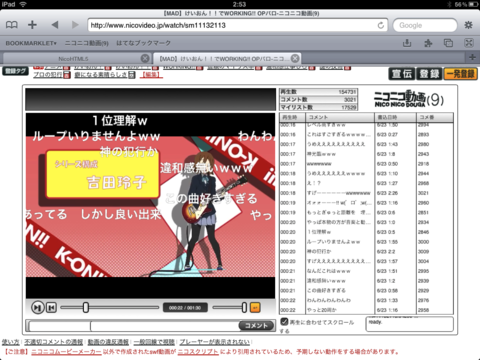Image resolution: width=480 pixels, height=360 pixels.
Task: Toggle 再生に合わせてスクロール checkbox
Action: [x=284, y=322]
